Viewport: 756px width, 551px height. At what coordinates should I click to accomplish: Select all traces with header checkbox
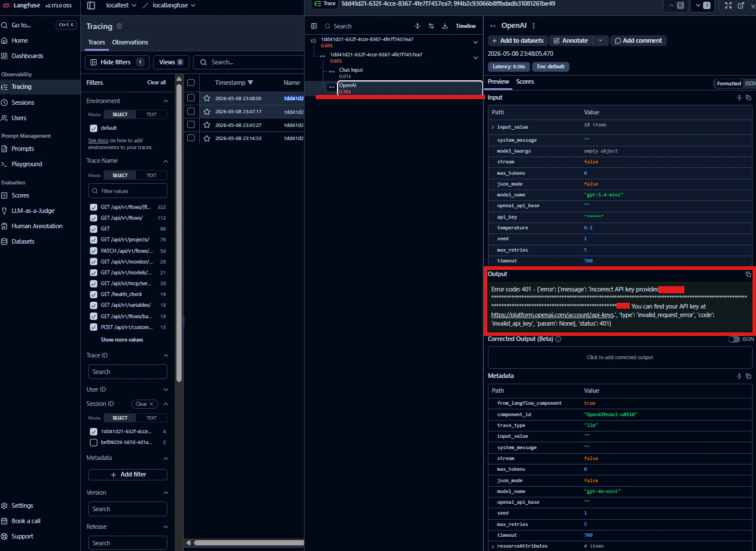[x=191, y=83]
